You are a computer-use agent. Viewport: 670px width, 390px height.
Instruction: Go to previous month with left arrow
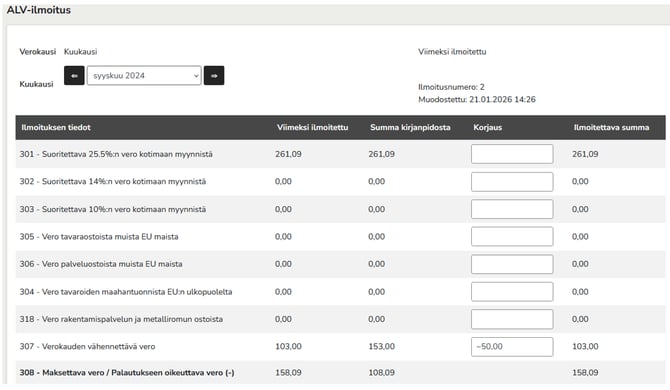74,76
